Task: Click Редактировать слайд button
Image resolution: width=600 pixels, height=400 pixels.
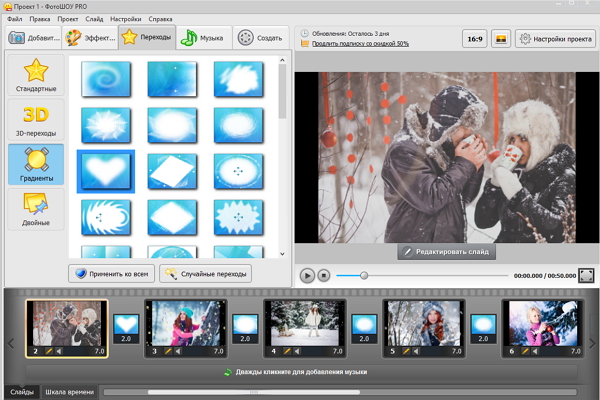Action: coord(447,251)
